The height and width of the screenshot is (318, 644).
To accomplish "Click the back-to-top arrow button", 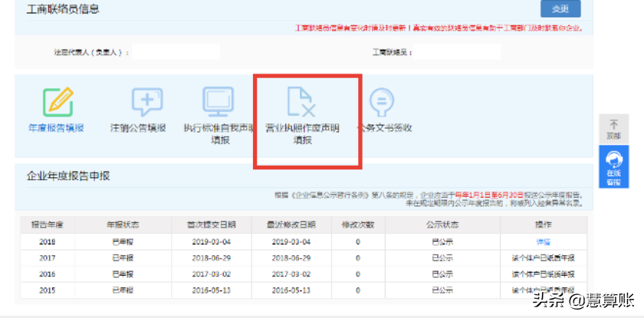I will 613,129.
